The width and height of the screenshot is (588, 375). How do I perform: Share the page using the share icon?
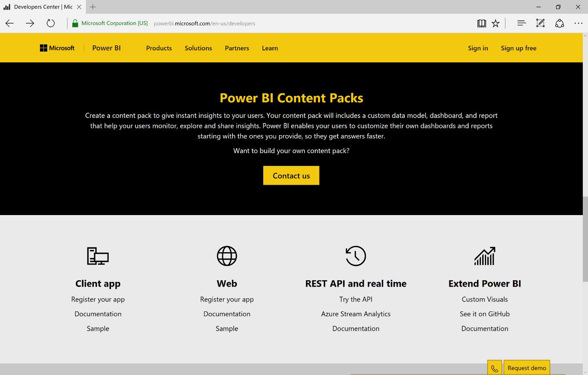(559, 23)
